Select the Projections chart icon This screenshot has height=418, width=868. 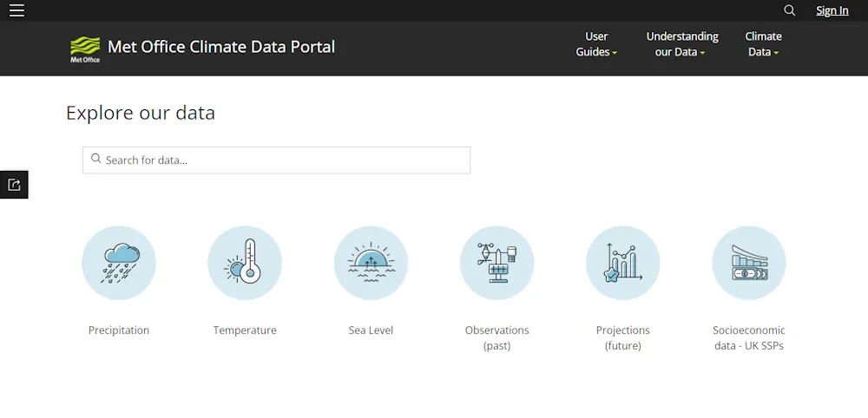622,263
